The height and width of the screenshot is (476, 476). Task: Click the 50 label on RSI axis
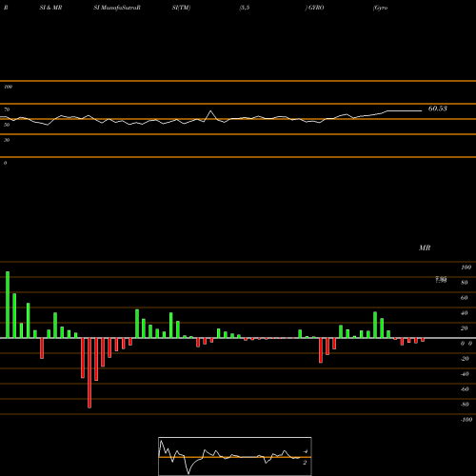pyautogui.click(x=7, y=125)
